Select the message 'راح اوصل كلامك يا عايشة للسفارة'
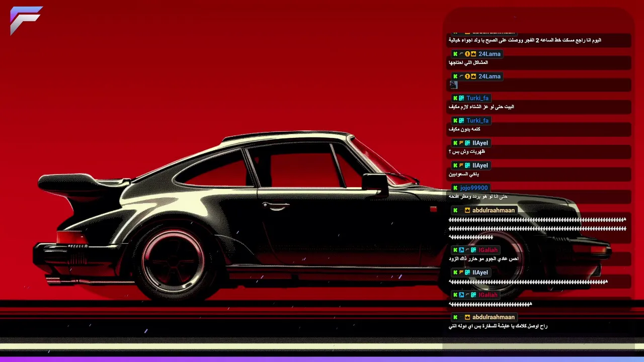The image size is (644, 362). pyautogui.click(x=498, y=326)
